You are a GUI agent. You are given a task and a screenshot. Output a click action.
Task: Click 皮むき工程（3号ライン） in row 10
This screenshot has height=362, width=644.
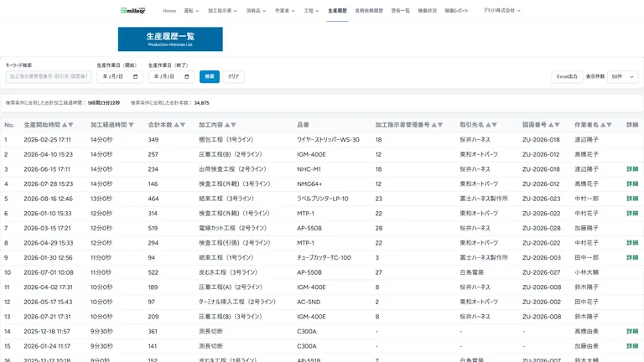point(228,272)
